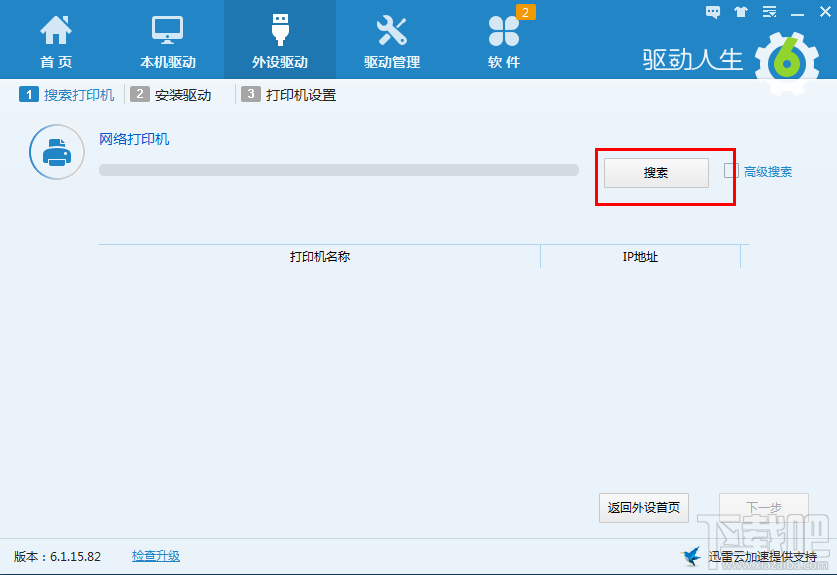Click 返回外设首页 button
Screen dimensions: 837x575
644,508
